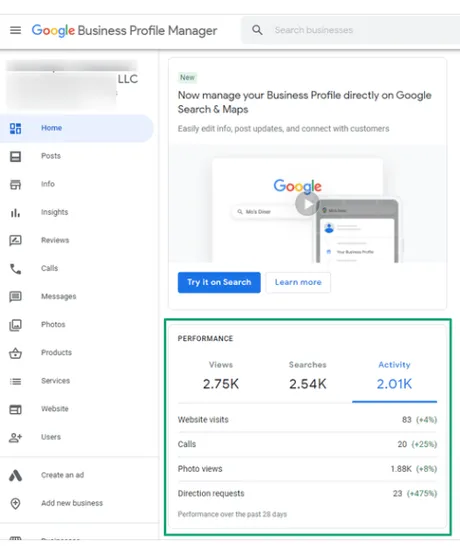Click the Products basket icon
The width and height of the screenshot is (460, 554).
point(15,353)
